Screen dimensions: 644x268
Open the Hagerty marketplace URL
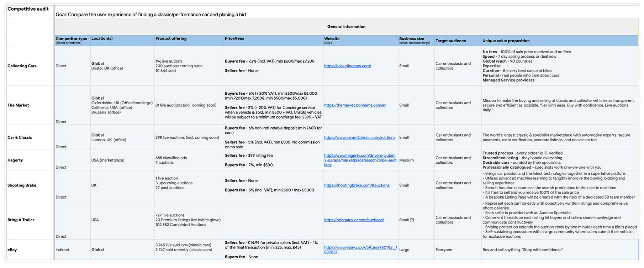pos(360,160)
